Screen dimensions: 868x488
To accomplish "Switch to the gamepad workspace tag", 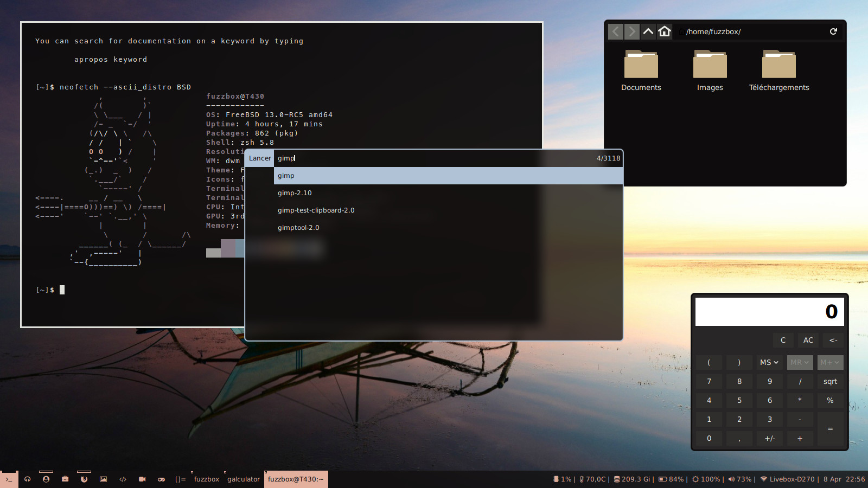I will pyautogui.click(x=161, y=479).
